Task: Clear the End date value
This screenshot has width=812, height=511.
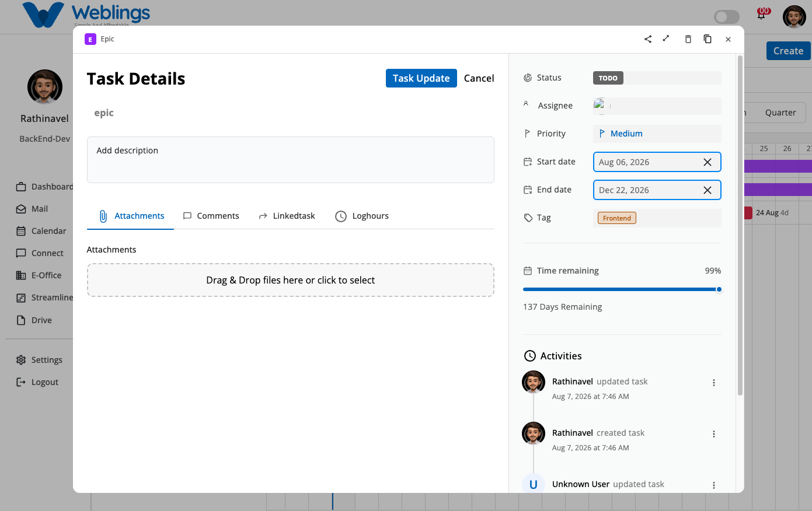Action: point(708,190)
